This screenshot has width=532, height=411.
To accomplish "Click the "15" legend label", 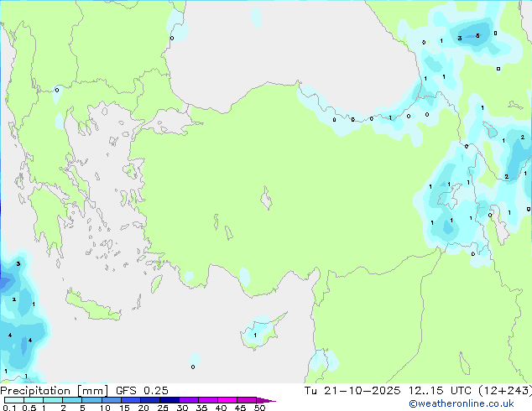I will [x=124, y=408].
